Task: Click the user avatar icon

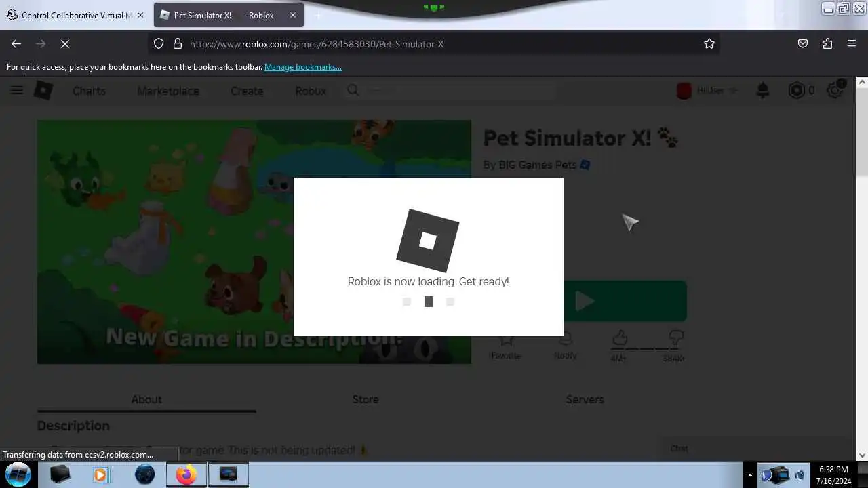Action: click(684, 90)
